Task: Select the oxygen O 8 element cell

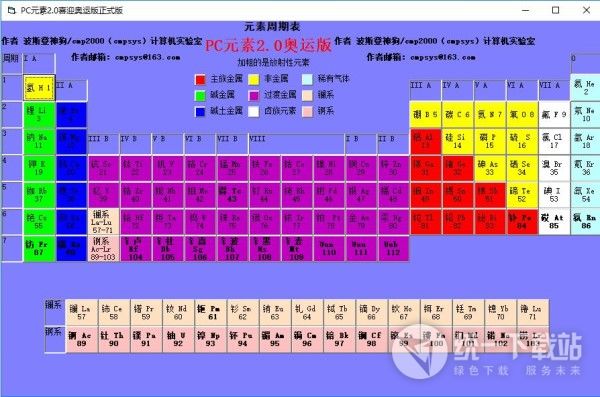Action: pyautogui.click(x=522, y=114)
